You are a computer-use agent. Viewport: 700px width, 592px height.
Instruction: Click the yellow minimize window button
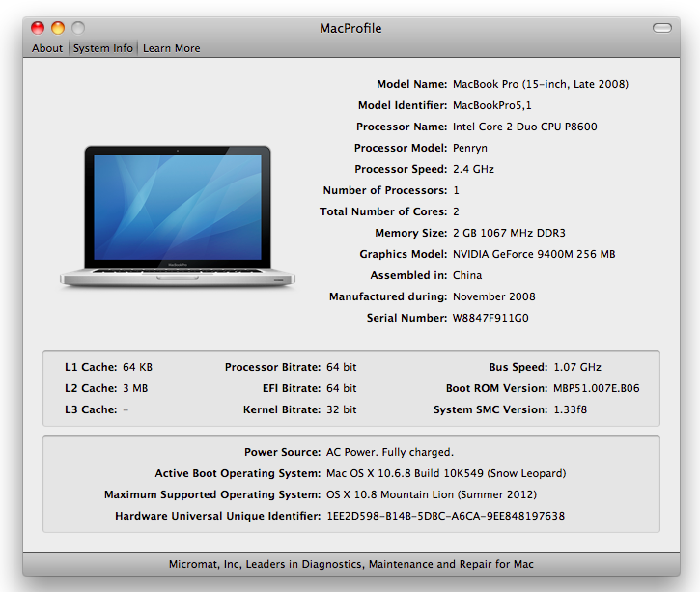point(58,28)
